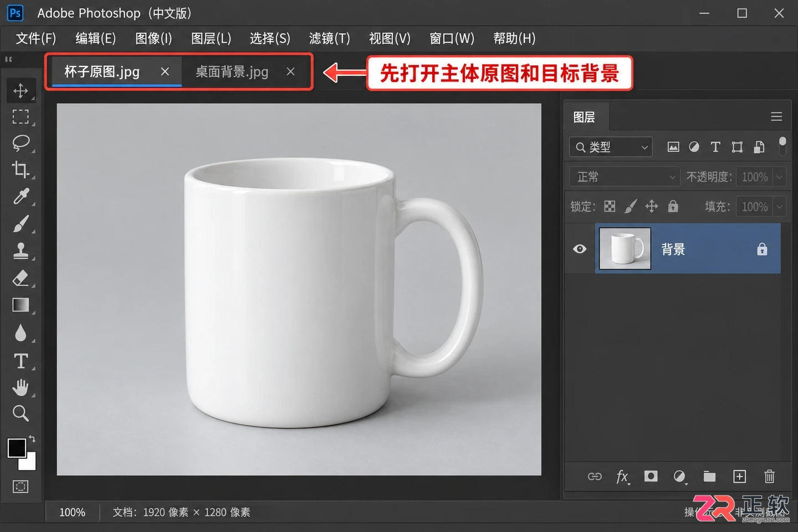Toggle adjustment layer filter
The width and height of the screenshot is (798, 532).
694,147
